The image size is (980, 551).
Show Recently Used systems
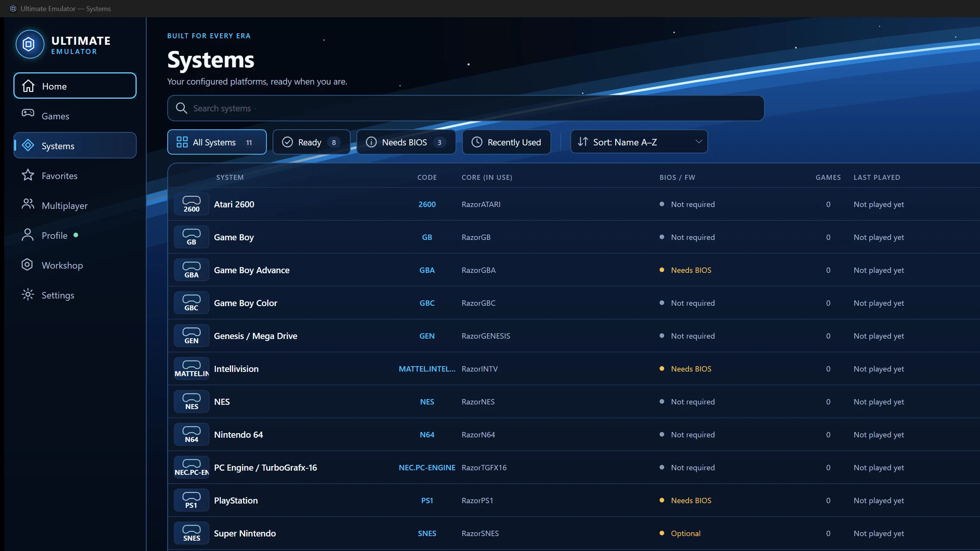[x=506, y=142]
